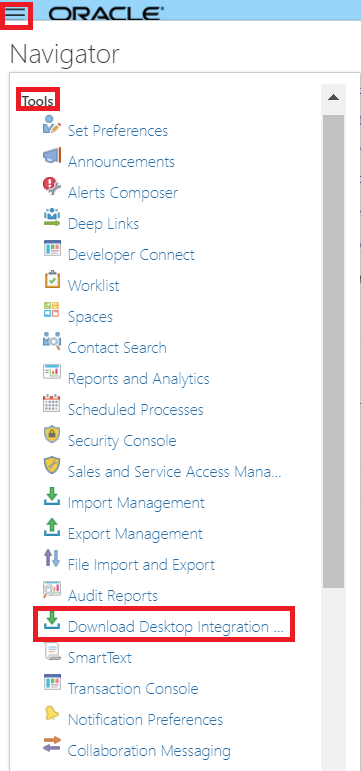Click the Announcements megaphone icon
The image size is (361, 771).
(52, 155)
